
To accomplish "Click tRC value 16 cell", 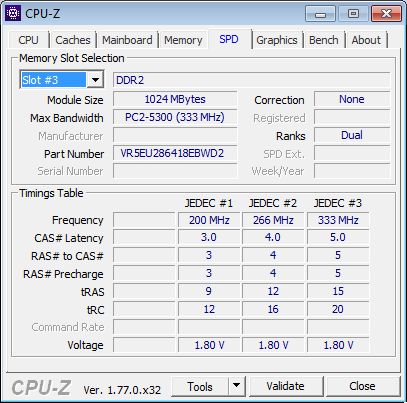I will [273, 309].
